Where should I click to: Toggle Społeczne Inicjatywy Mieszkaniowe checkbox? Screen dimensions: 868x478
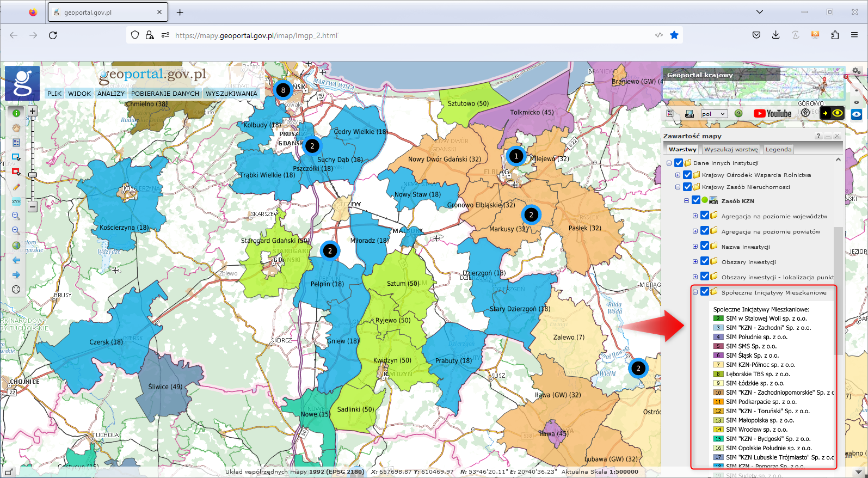[x=705, y=292]
